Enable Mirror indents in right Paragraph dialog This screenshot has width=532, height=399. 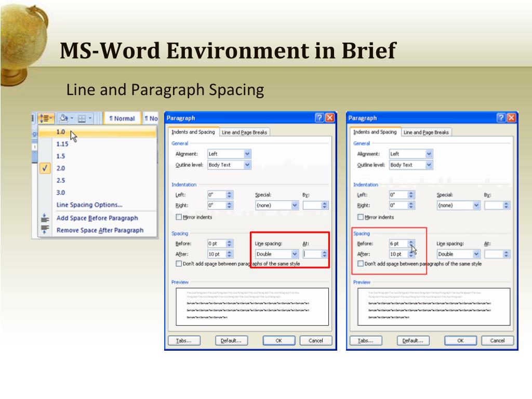click(x=361, y=217)
